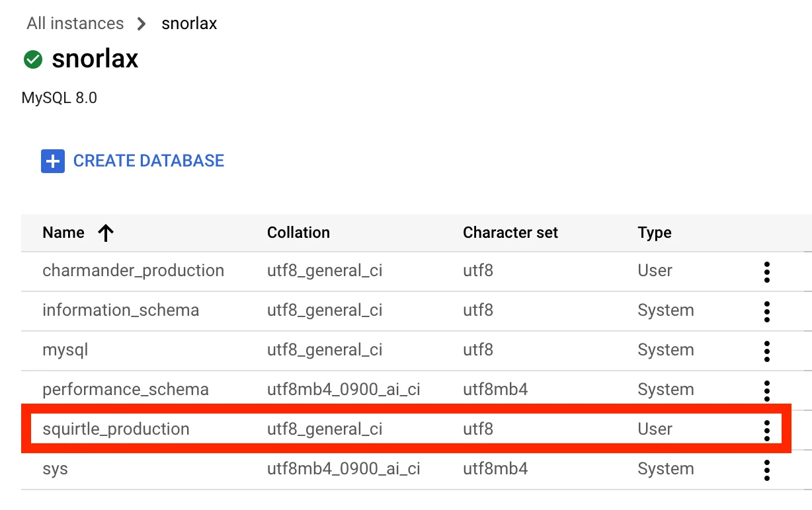The image size is (812, 510).
Task: Toggle the Name column sort order
Action: 105,233
